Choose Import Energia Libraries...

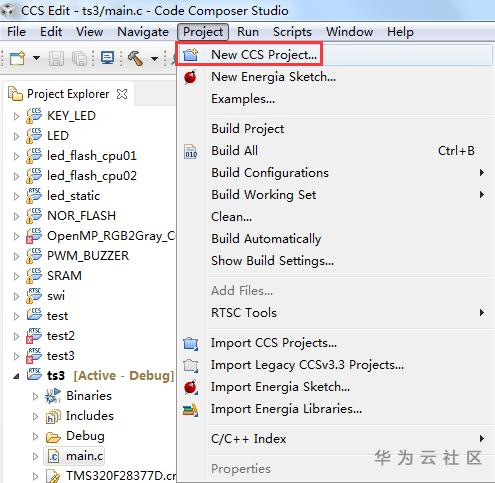335,409
